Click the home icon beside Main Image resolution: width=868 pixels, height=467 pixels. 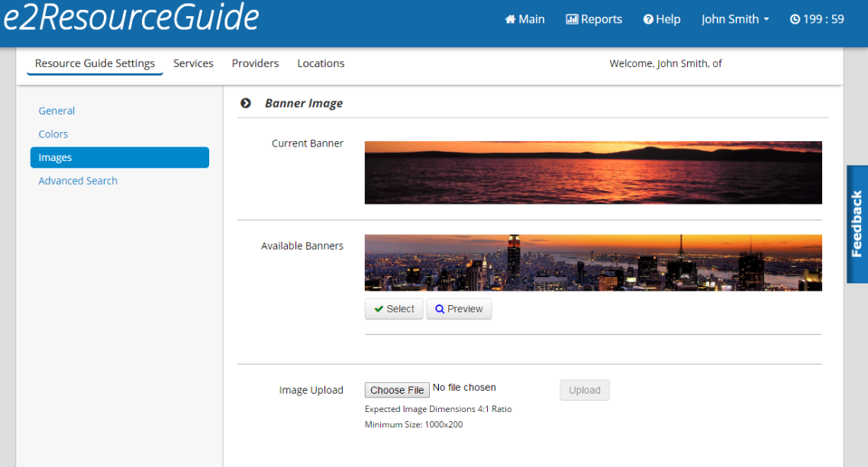pos(510,20)
